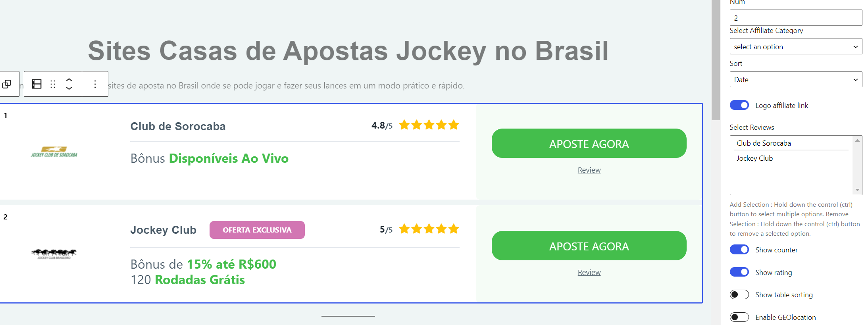Click the Jockey Club Brasileiro horses logo

pos(54,253)
